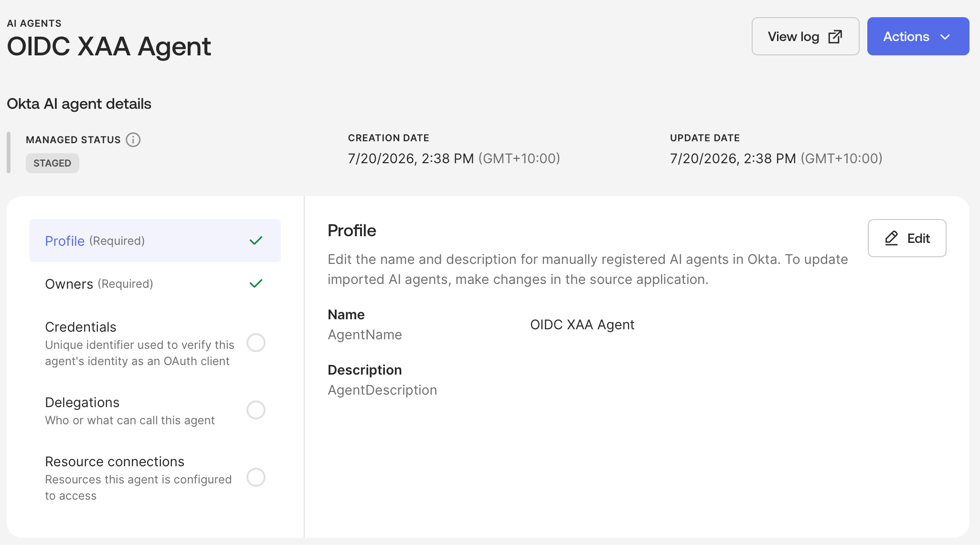Click the green checkmark beside Profile
The width and height of the screenshot is (980, 545).
click(256, 241)
